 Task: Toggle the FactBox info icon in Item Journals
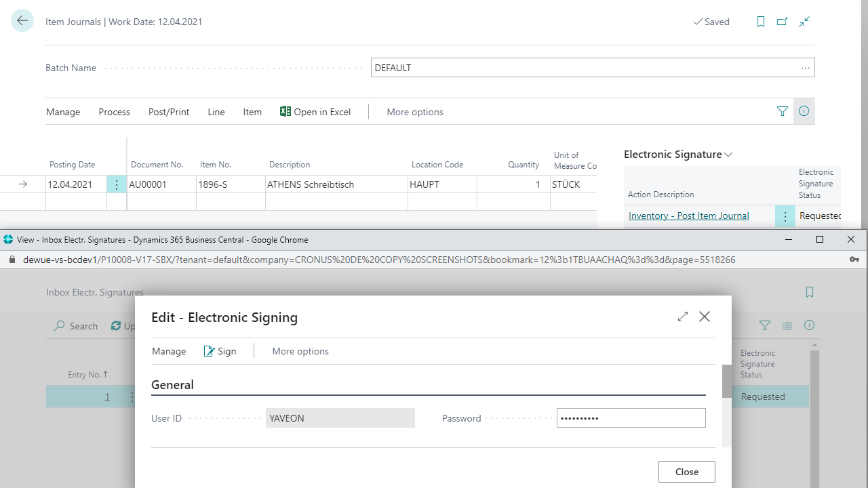pos(804,111)
